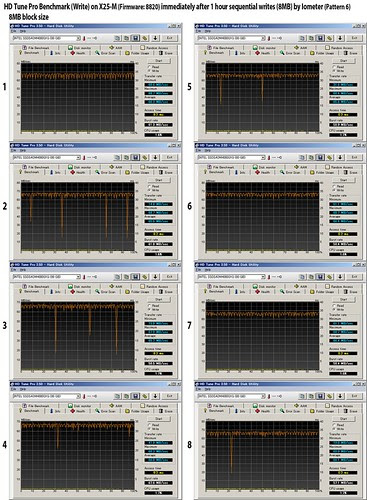Open the Folder Usage tab in window 7
Image resolution: width=367 pixels, height=500 pixels.
click(322, 292)
